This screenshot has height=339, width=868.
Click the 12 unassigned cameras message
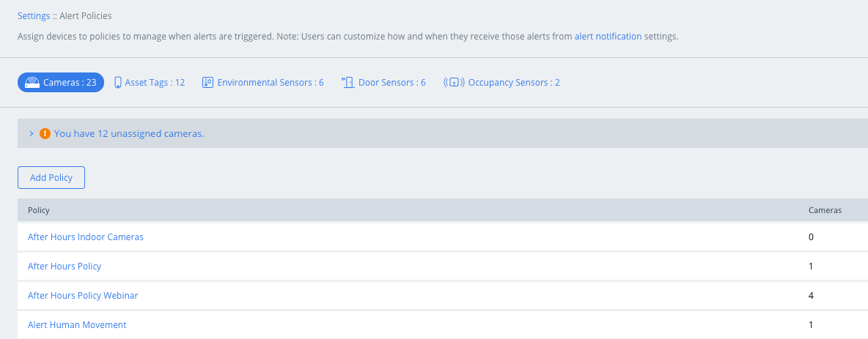pos(129,133)
